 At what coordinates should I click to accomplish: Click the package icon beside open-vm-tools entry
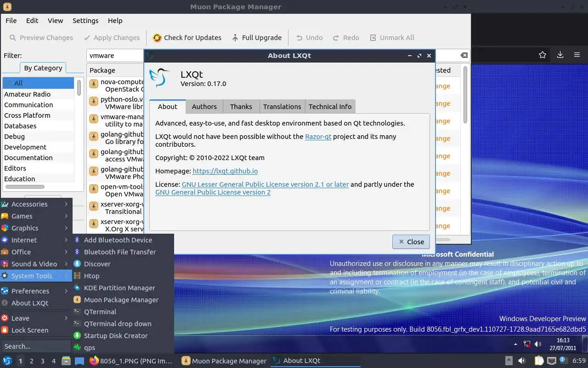click(x=94, y=189)
